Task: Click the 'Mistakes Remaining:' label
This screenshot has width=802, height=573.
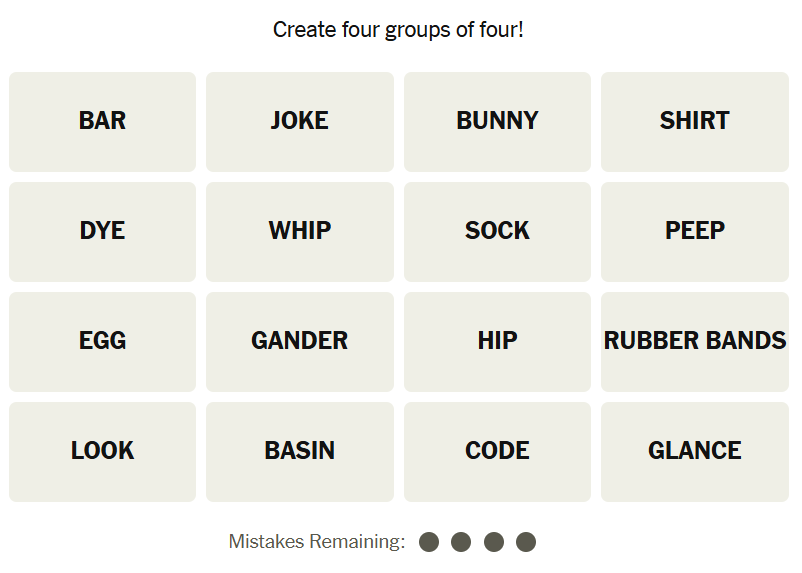Action: 316,542
